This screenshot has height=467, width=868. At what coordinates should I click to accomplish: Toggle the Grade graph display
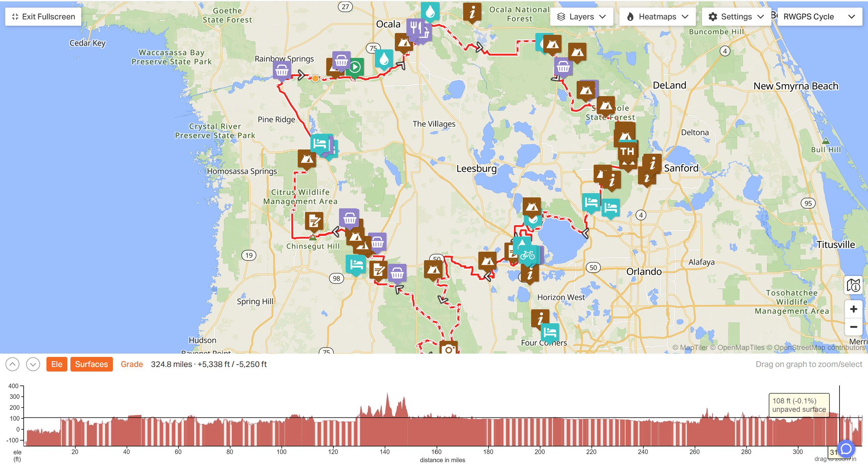tap(132, 364)
